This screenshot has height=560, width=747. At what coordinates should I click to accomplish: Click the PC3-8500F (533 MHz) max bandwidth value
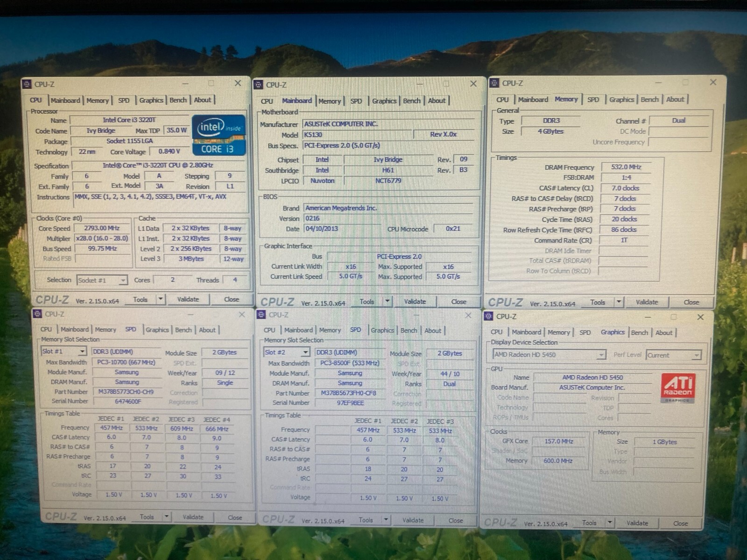tap(350, 363)
